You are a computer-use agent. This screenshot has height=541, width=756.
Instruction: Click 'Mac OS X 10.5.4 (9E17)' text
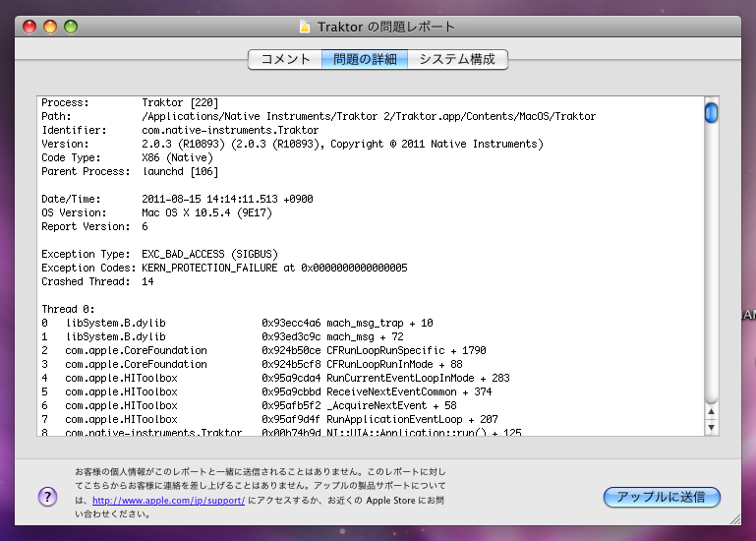(x=206, y=212)
